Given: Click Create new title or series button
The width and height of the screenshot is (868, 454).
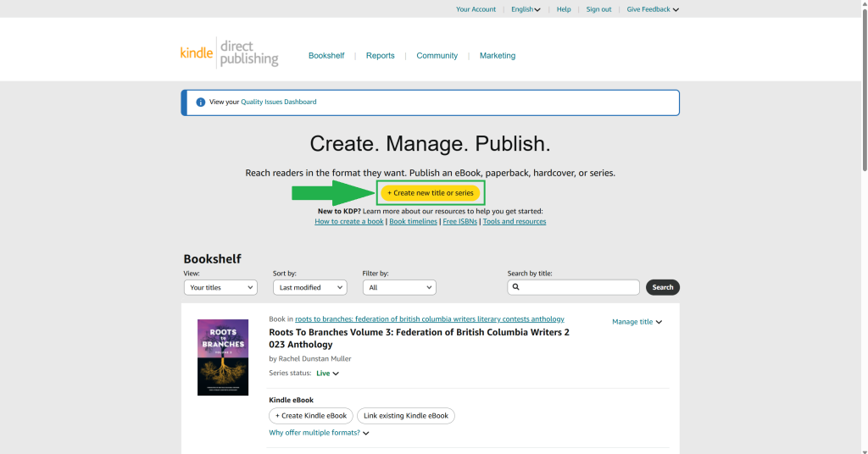Looking at the screenshot, I should (430, 193).
